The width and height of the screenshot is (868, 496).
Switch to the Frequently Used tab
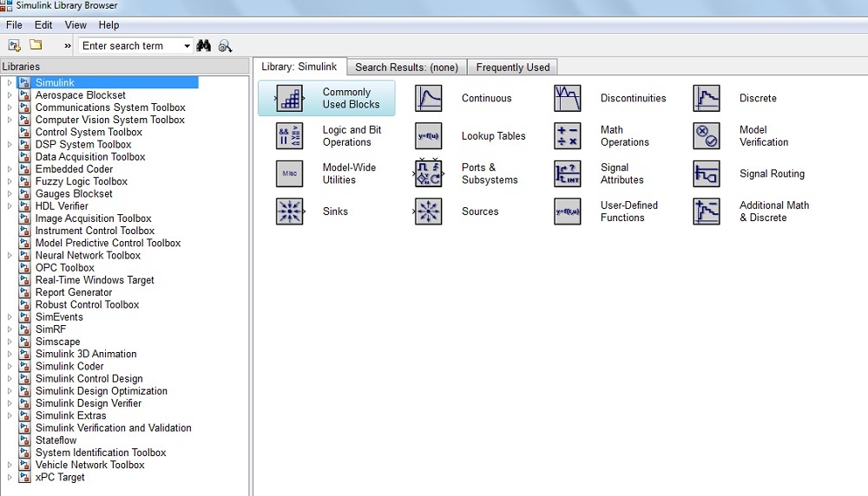coord(512,67)
